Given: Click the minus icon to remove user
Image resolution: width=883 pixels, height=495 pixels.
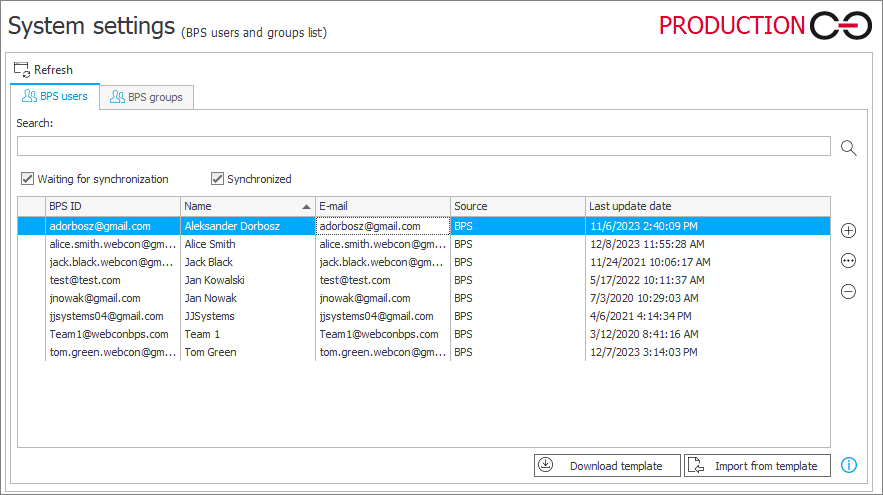Looking at the screenshot, I should pos(849,292).
